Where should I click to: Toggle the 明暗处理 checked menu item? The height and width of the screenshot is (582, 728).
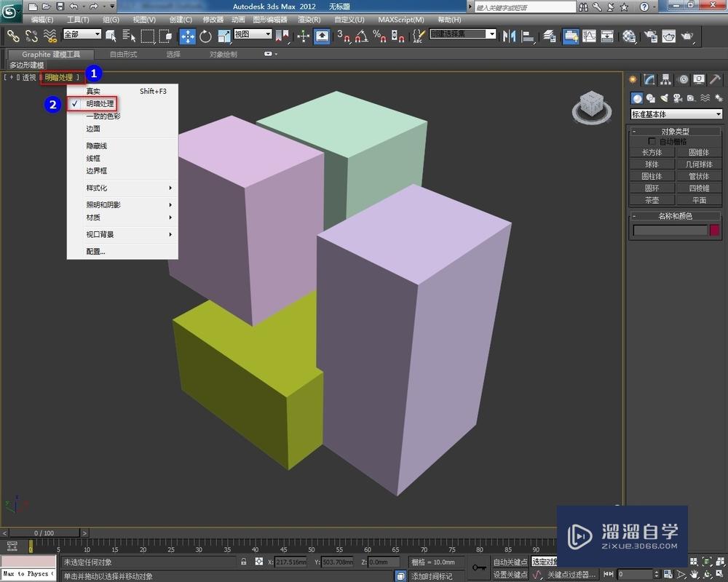100,104
